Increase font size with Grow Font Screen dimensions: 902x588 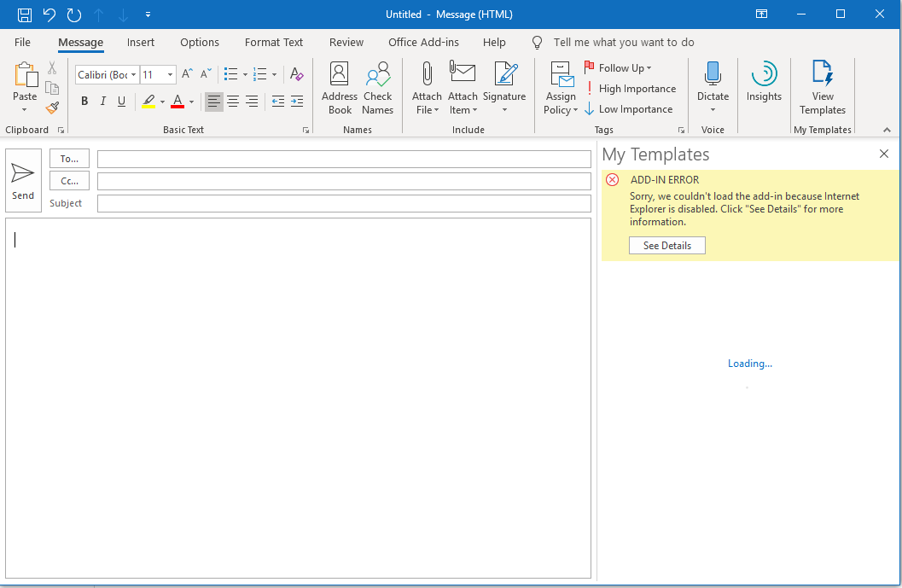[x=187, y=73]
